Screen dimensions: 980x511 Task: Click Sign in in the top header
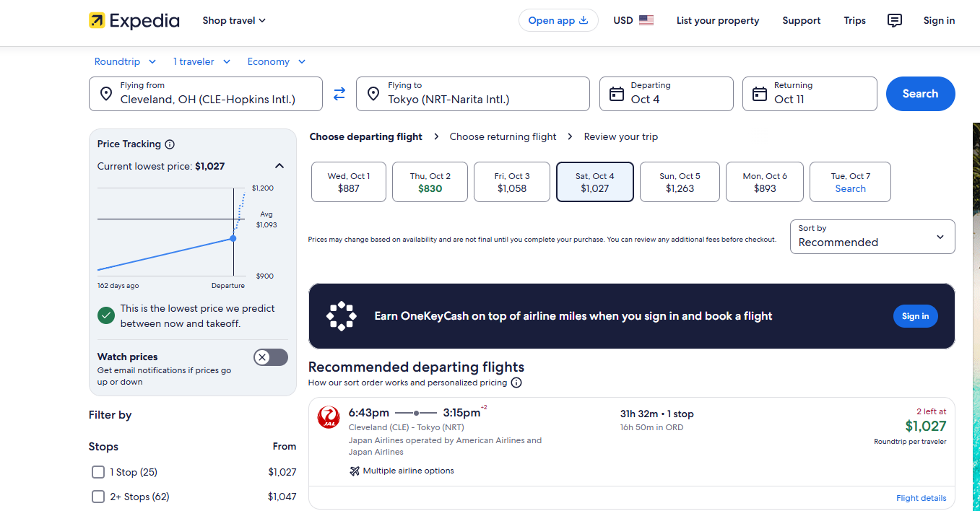939,20
